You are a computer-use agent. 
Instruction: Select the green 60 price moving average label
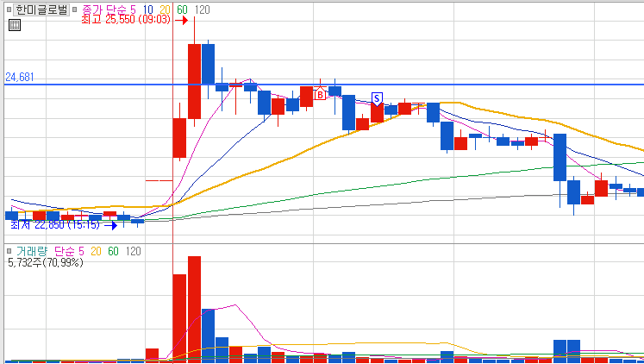coord(183,9)
